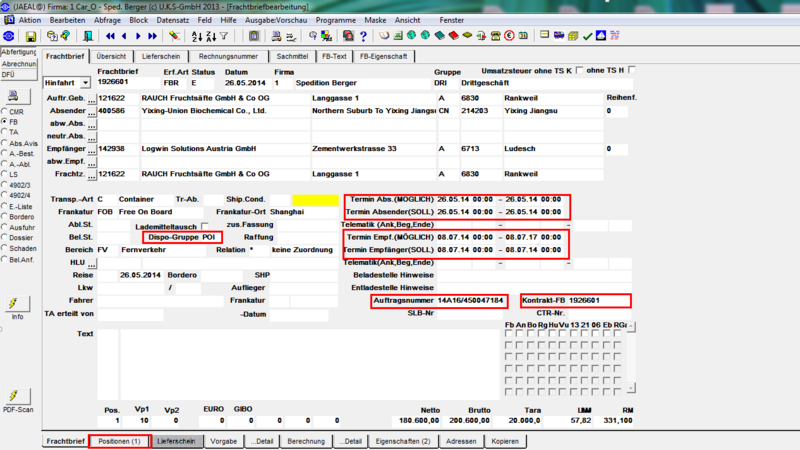
Task: Select the FB radio button
Action: coord(5,122)
